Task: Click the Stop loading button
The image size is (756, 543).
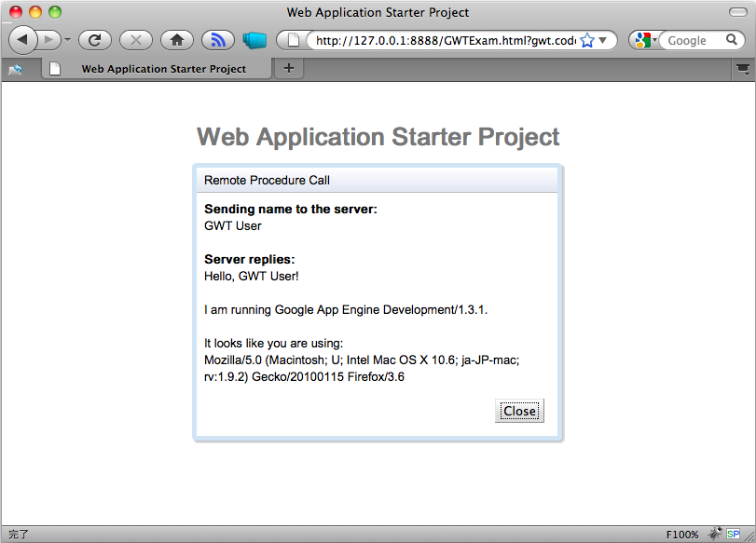Action: [x=135, y=40]
